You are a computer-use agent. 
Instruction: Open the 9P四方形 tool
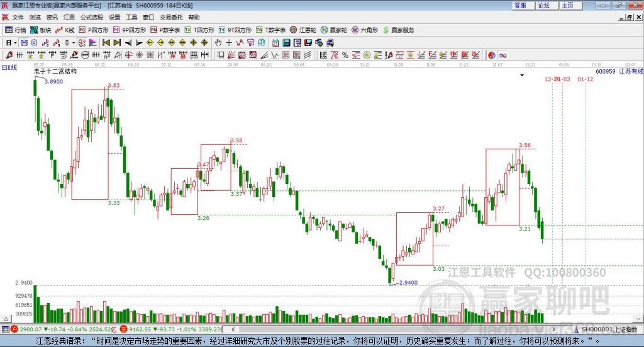(130, 30)
